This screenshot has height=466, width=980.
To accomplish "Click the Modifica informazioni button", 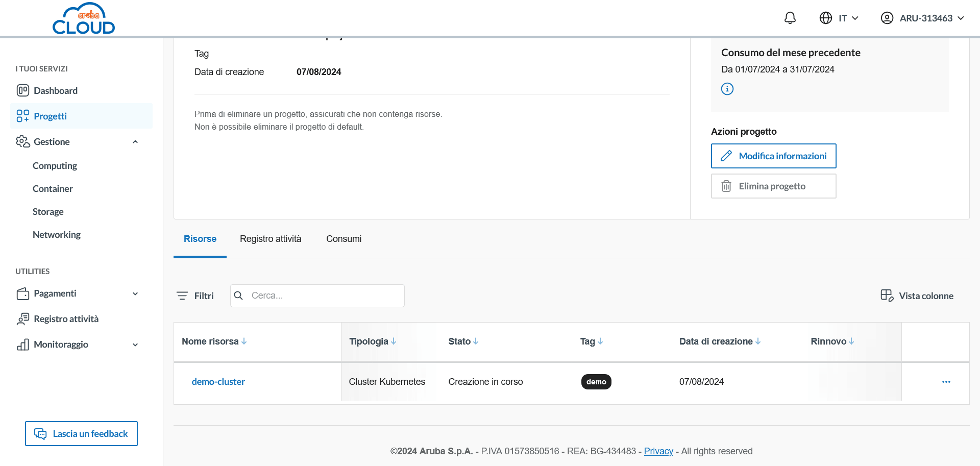I will (x=773, y=156).
